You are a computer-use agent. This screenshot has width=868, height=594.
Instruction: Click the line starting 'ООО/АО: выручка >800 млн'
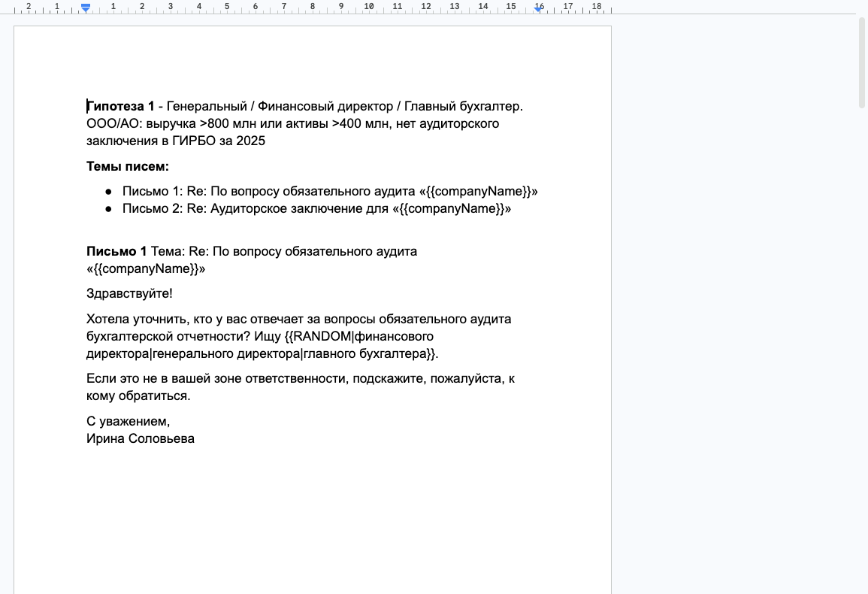(x=293, y=123)
